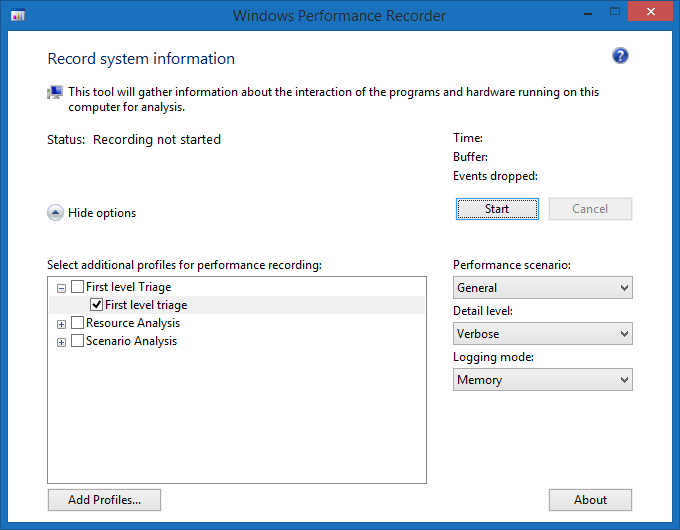Tick the parent First level Triage checkbox
Screen dimensions: 680x530
[x=78, y=287]
